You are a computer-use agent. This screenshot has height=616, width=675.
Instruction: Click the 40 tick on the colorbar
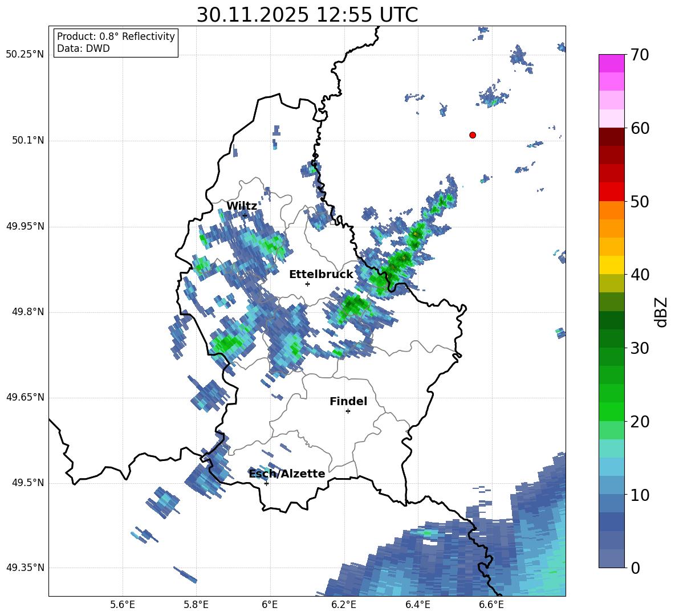(x=640, y=275)
